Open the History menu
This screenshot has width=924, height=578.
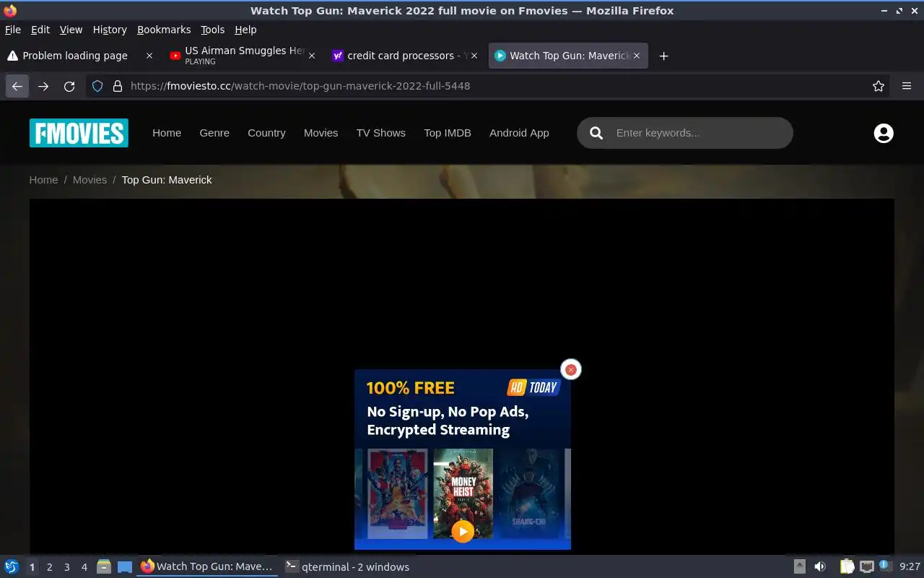[x=110, y=30]
